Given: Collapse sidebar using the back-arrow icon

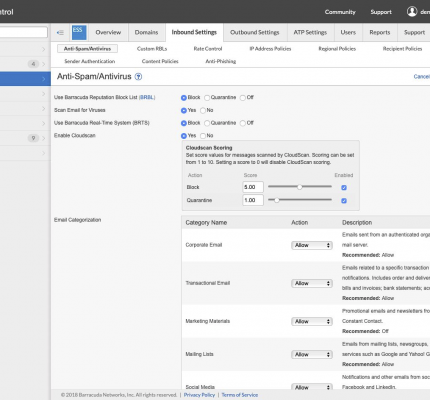Looking at the screenshot, I should 60,32.
